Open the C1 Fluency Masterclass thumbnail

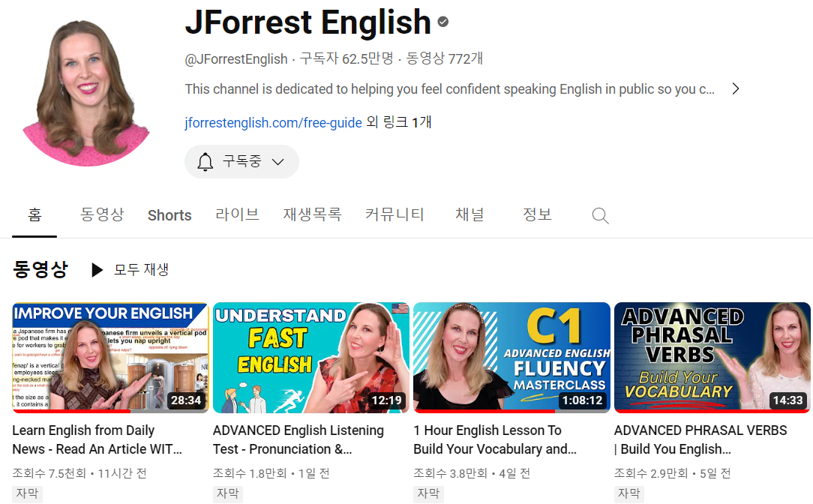511,358
